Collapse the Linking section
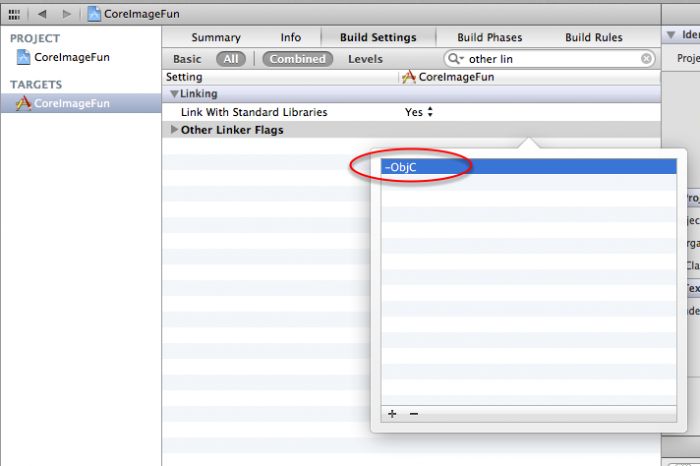The image size is (700, 466). (175, 94)
